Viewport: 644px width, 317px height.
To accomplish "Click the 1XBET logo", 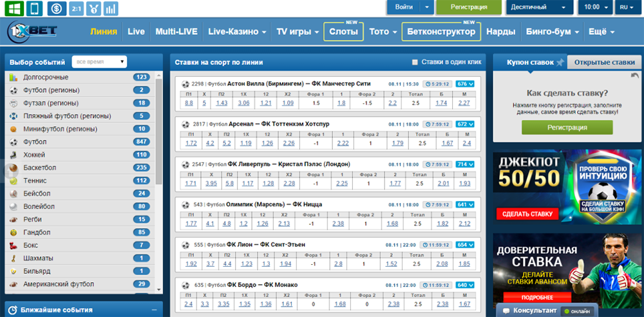I will 33,32.
